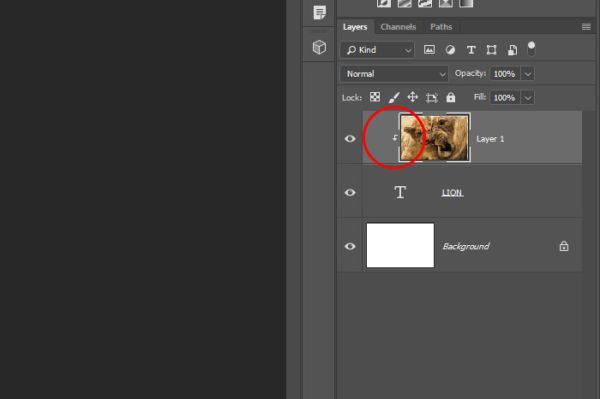Filter layers by adjustment layers icon
This screenshot has width=600, height=399.
[x=450, y=50]
